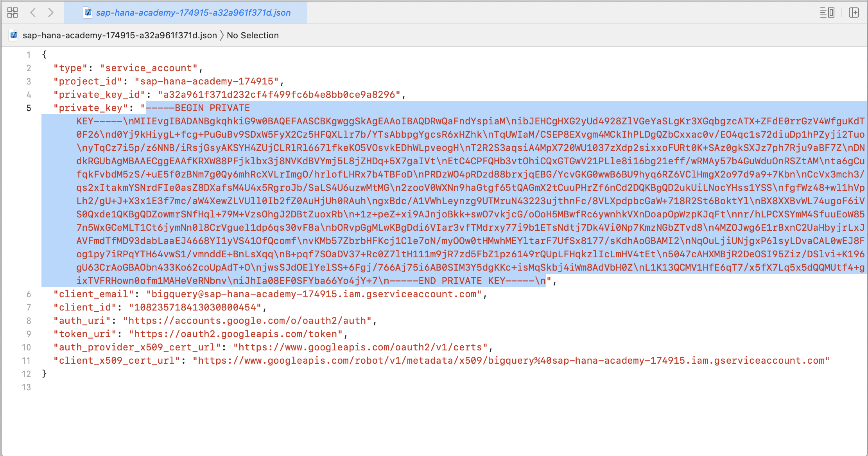Click the "sap-hana-academy-174915" project value

206,81
